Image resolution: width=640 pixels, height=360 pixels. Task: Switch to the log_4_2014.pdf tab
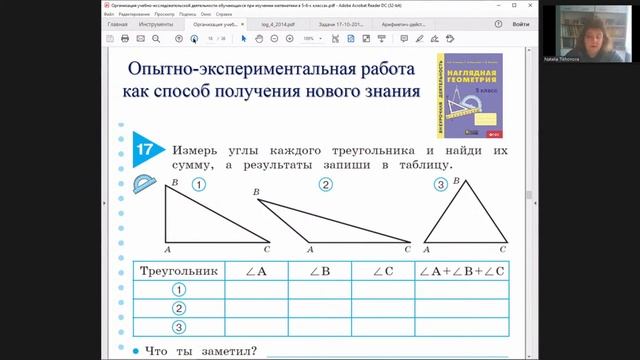click(278, 24)
